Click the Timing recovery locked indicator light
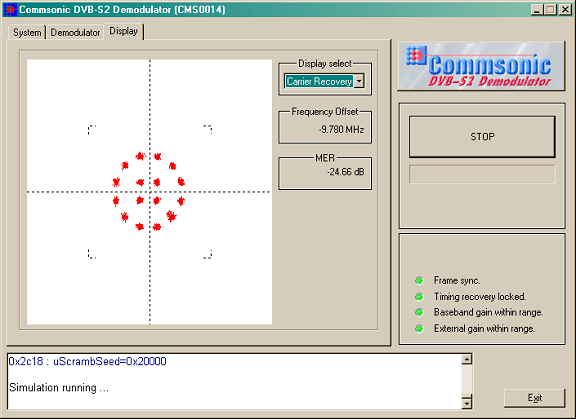Image resolution: width=576 pixels, height=419 pixels. click(419, 296)
